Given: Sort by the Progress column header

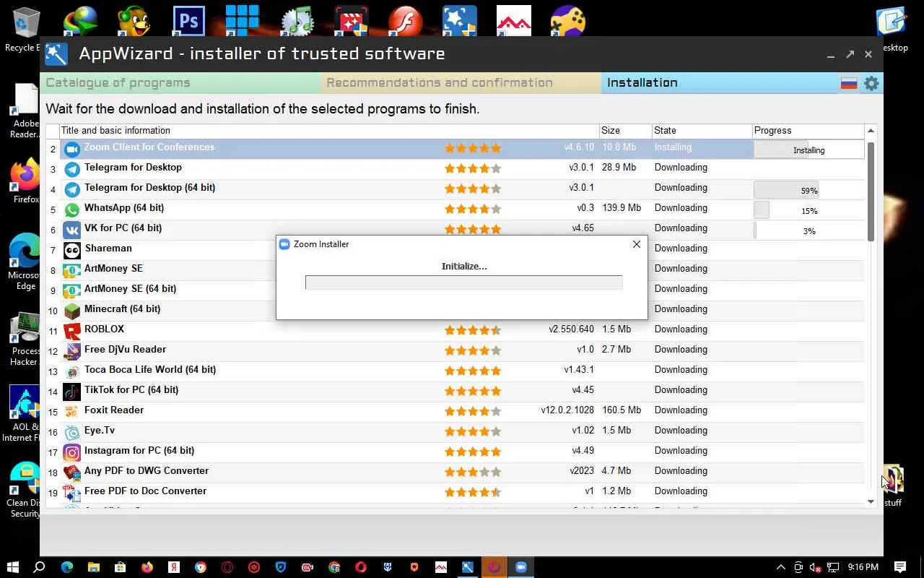Looking at the screenshot, I should click(808, 131).
